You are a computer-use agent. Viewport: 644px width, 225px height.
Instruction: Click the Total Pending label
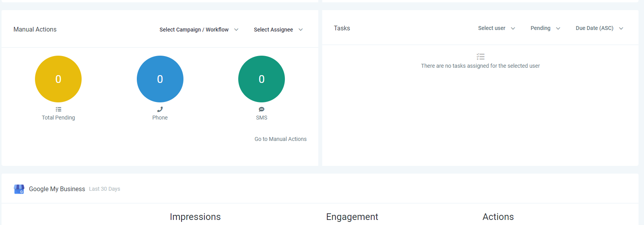58,118
